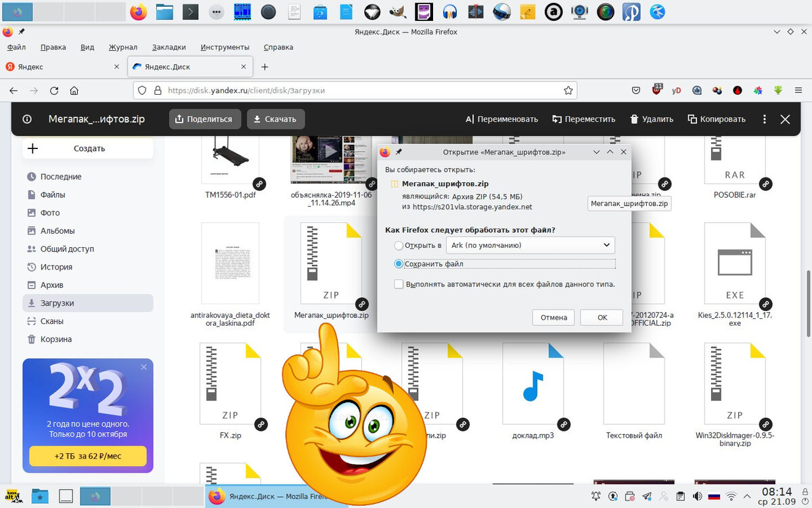Open the Правка menu
The height and width of the screenshot is (508, 812).
53,47
